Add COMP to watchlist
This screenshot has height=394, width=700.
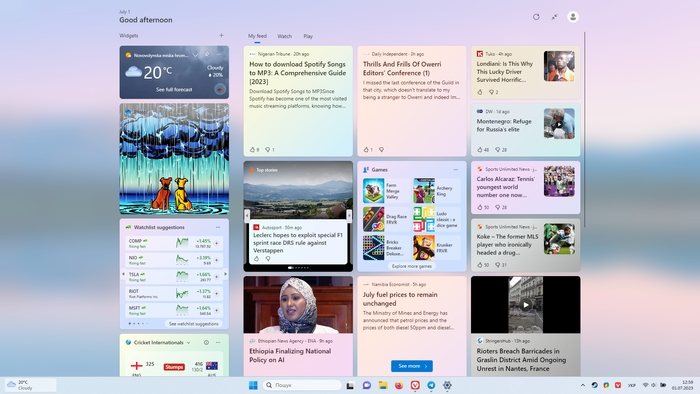coord(217,243)
